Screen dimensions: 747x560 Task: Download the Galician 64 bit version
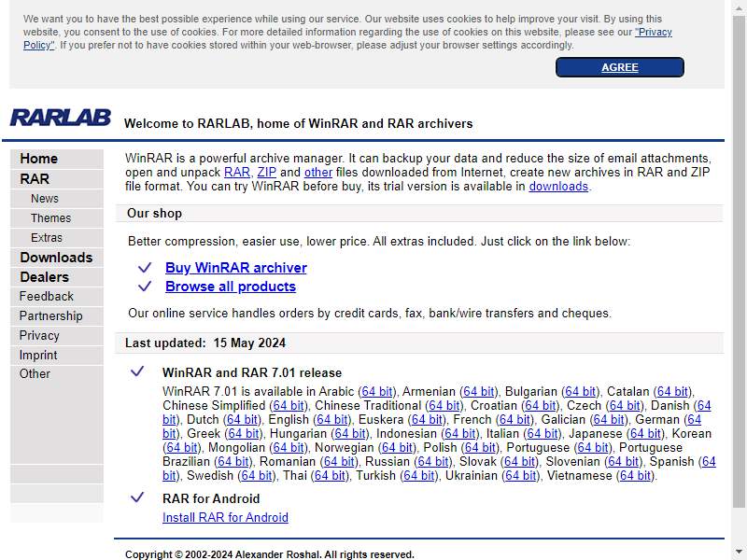click(609, 419)
